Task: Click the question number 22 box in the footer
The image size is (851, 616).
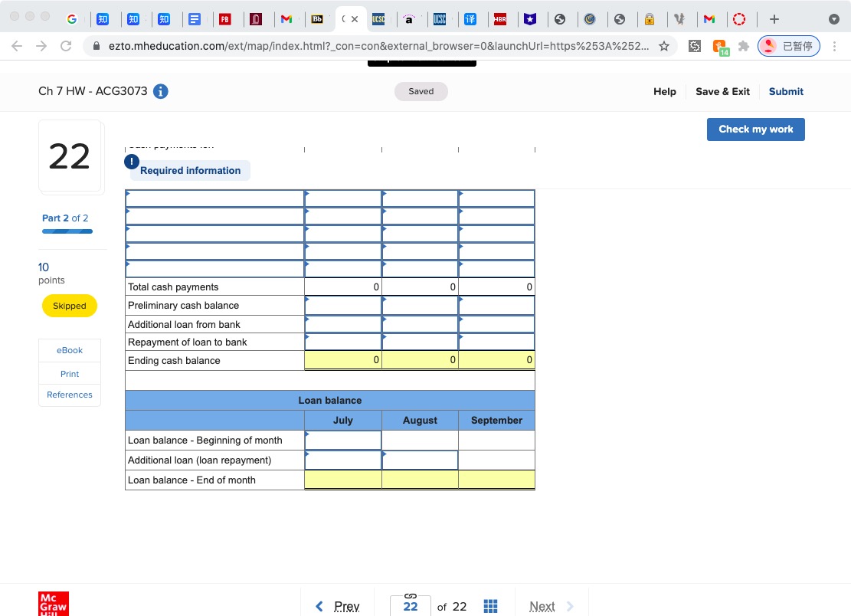Action: (411, 606)
